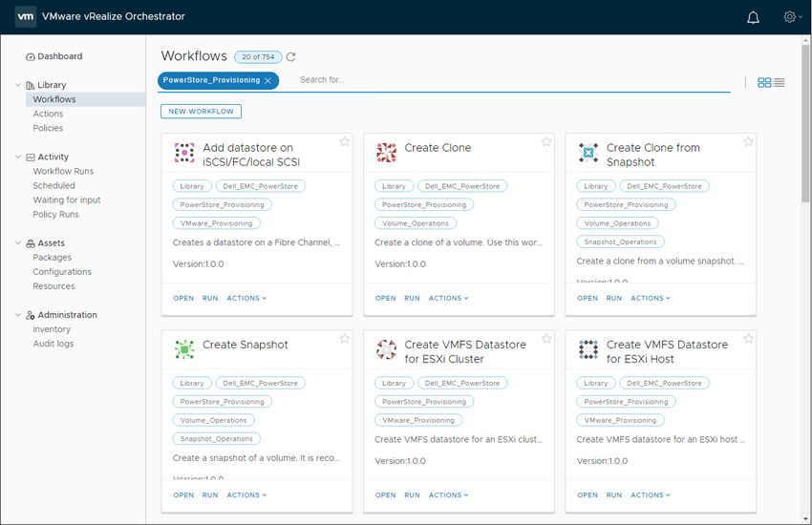Click the Add datastore workflow icon

[184, 153]
